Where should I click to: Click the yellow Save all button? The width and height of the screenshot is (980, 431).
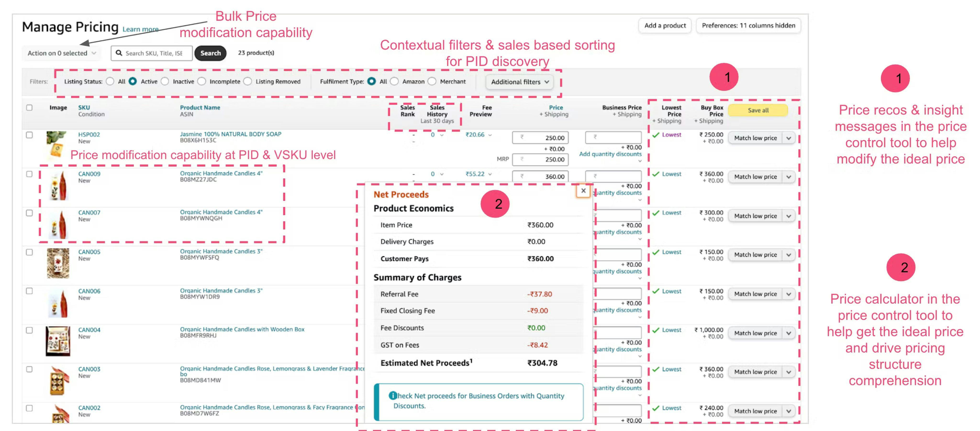pyautogui.click(x=758, y=110)
